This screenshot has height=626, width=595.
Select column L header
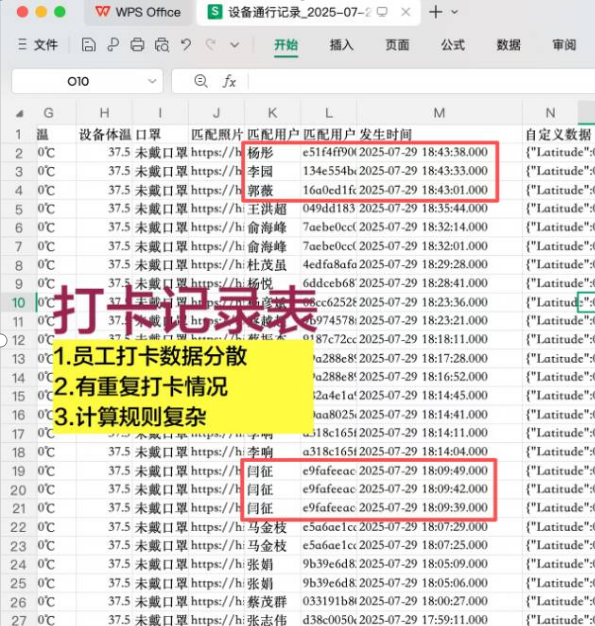click(329, 113)
